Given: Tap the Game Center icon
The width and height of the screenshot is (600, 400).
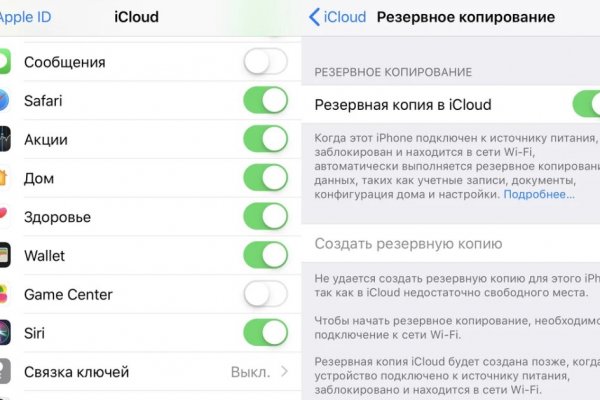Looking at the screenshot, I should 4,295.
